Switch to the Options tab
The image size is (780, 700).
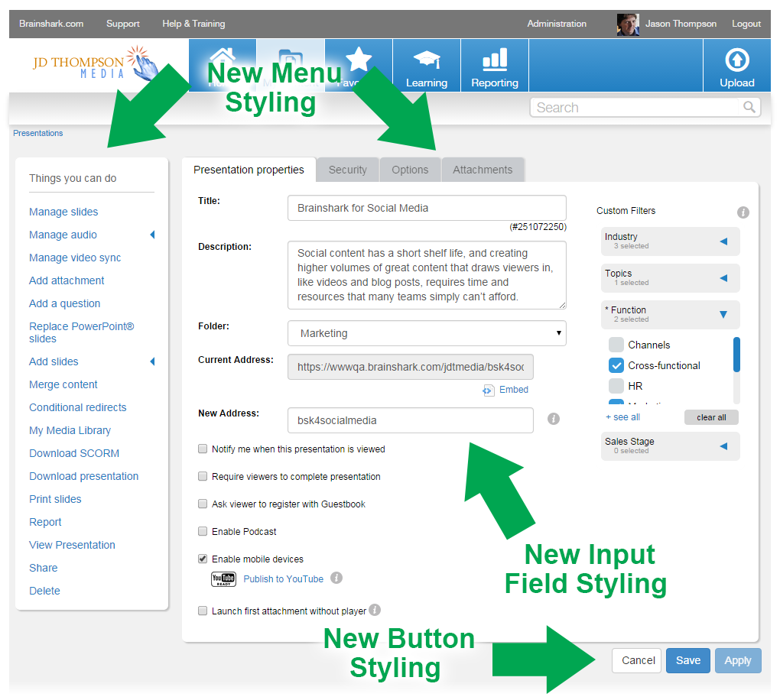(x=410, y=170)
